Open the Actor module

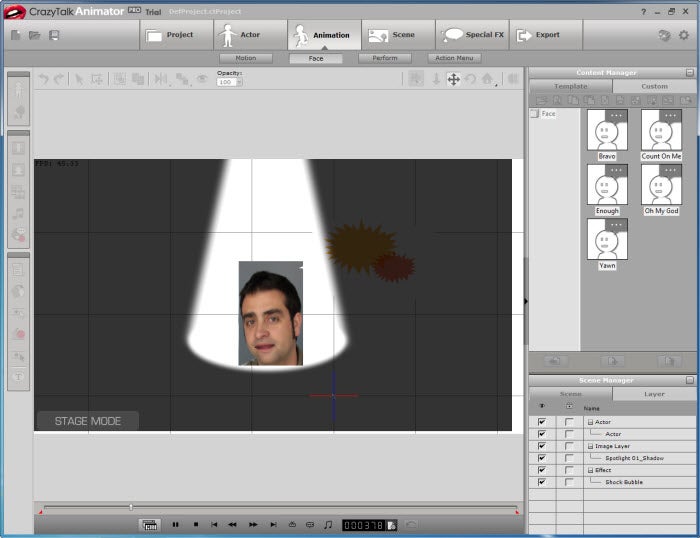pyautogui.click(x=250, y=35)
